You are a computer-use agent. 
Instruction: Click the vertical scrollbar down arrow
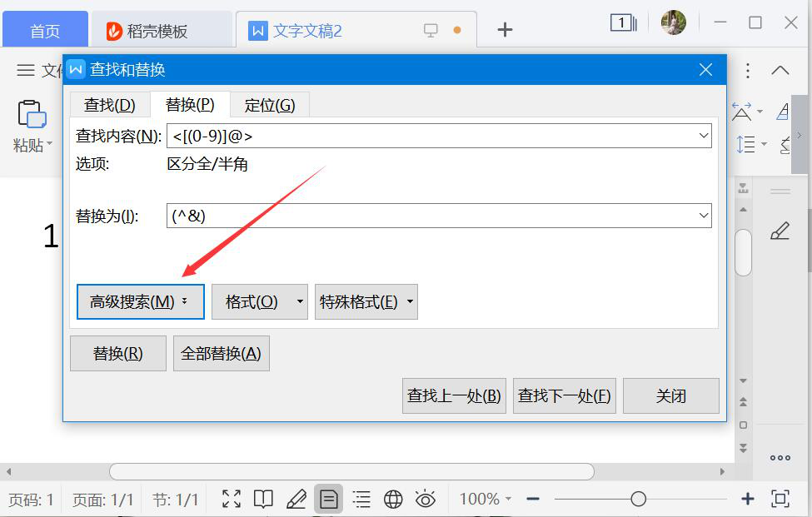coord(743,381)
